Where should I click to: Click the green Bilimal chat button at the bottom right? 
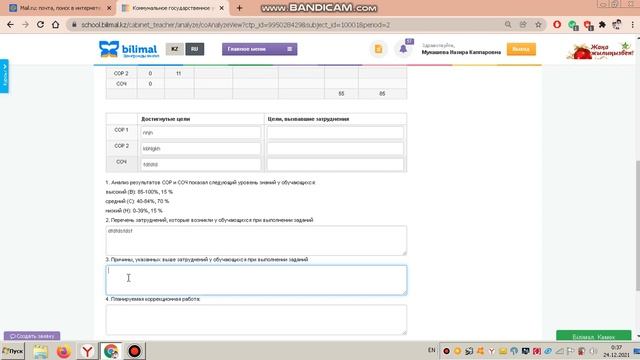(593, 336)
